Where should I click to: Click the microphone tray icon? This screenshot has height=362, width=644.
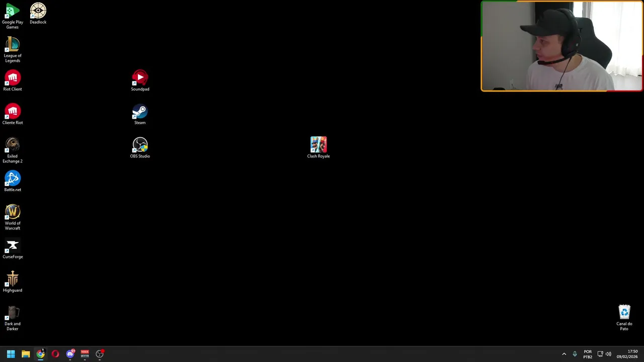(x=575, y=354)
